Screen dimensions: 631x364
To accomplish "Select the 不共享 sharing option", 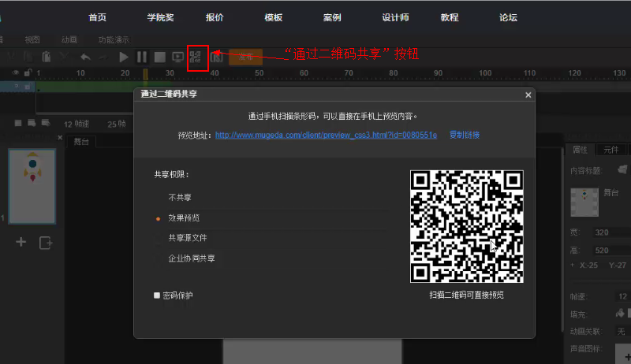I will click(180, 197).
